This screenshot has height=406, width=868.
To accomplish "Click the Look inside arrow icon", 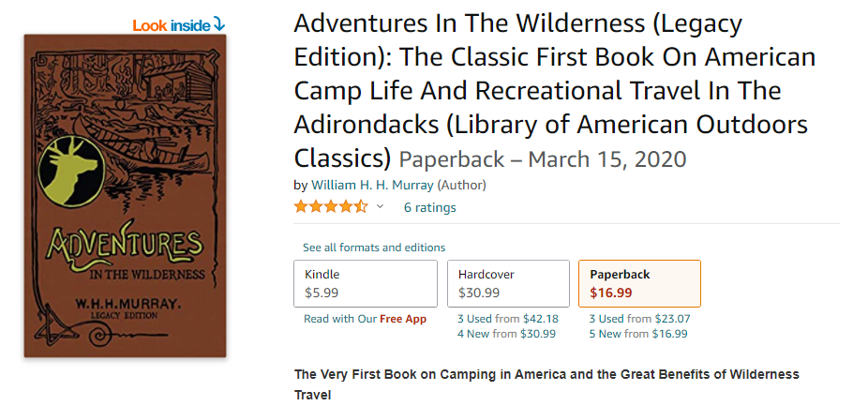I will 219,24.
